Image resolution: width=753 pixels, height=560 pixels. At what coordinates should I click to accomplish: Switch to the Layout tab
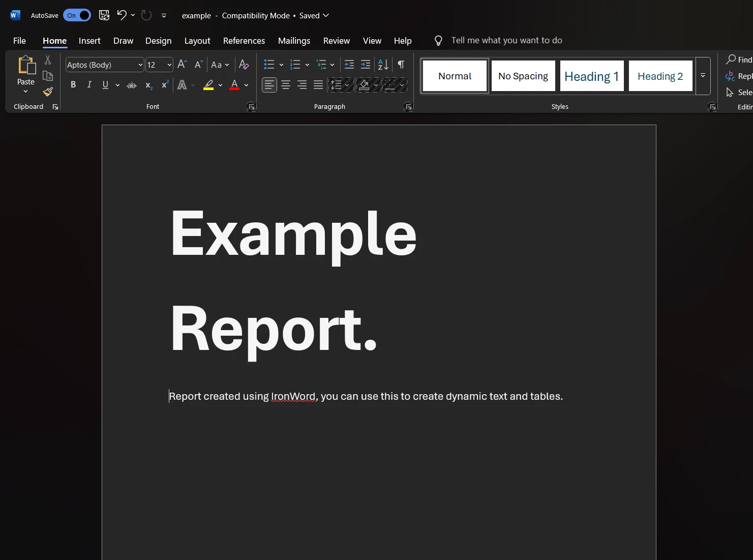click(x=197, y=41)
